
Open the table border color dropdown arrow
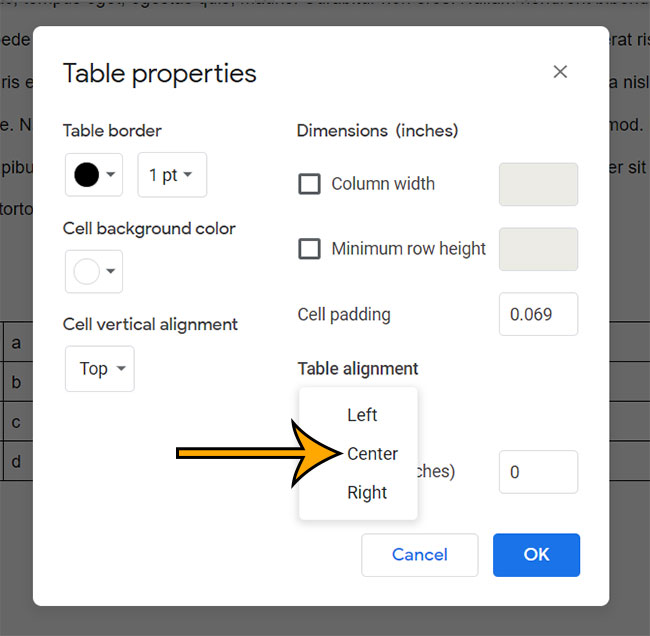click(x=111, y=174)
